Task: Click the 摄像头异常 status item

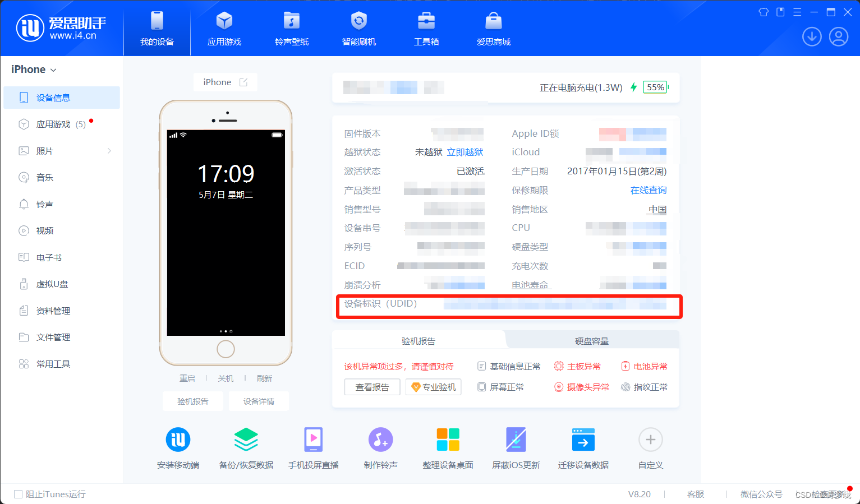Action: 582,387
